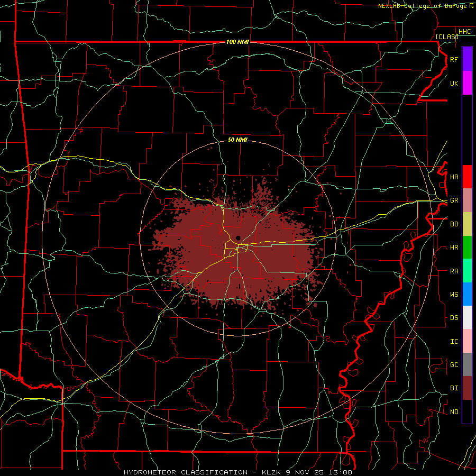Click the [CLAS] units label

[447, 36]
